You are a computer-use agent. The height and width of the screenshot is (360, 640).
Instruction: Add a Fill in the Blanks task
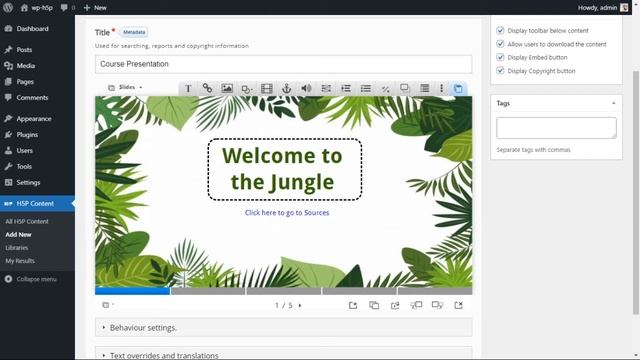(x=326, y=89)
